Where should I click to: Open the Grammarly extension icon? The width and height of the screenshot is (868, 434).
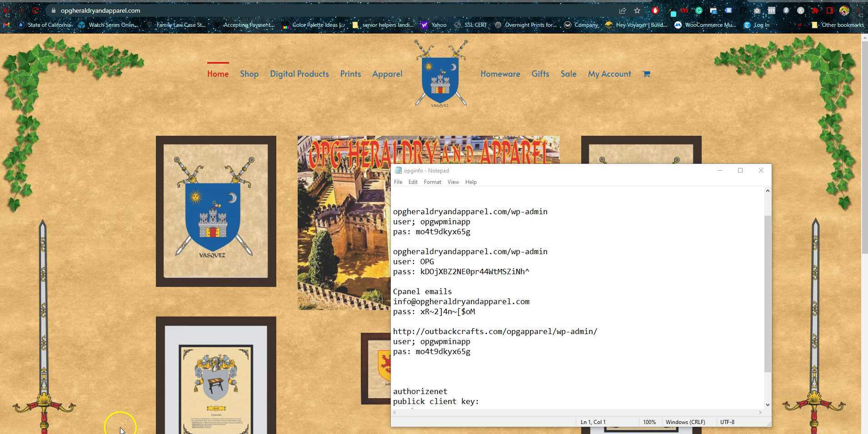(699, 10)
